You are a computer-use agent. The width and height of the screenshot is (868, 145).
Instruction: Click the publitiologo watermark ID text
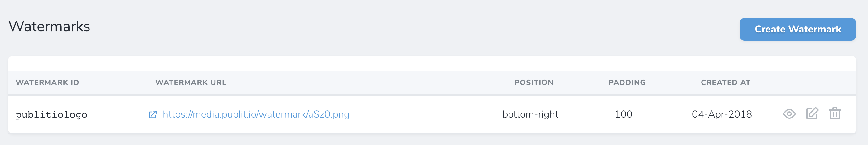51,115
